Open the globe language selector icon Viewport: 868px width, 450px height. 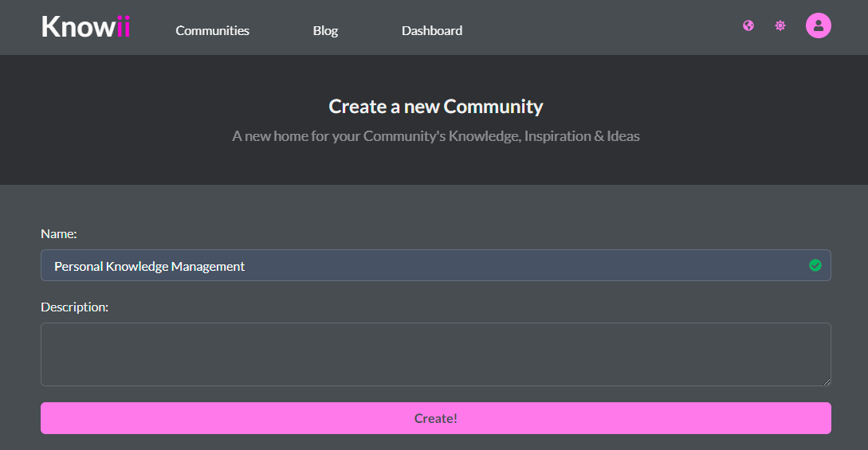[748, 25]
